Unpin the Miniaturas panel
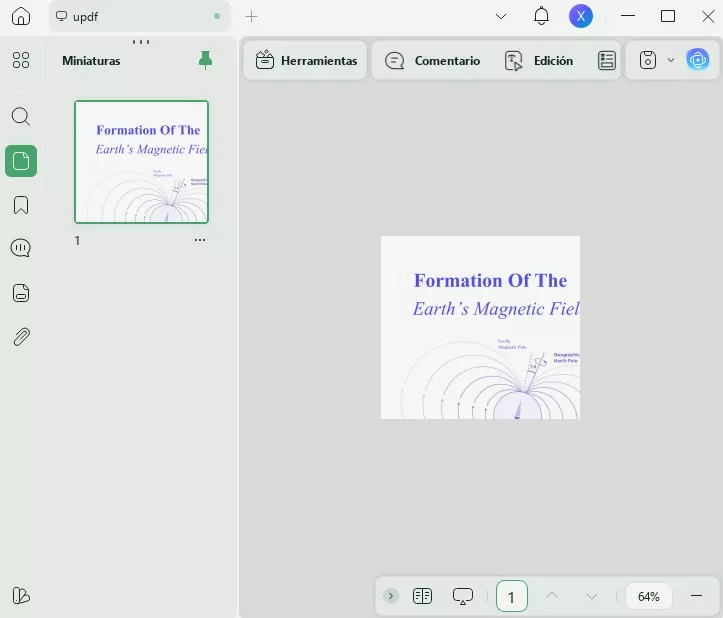Viewport: 723px width, 618px height. 205,60
